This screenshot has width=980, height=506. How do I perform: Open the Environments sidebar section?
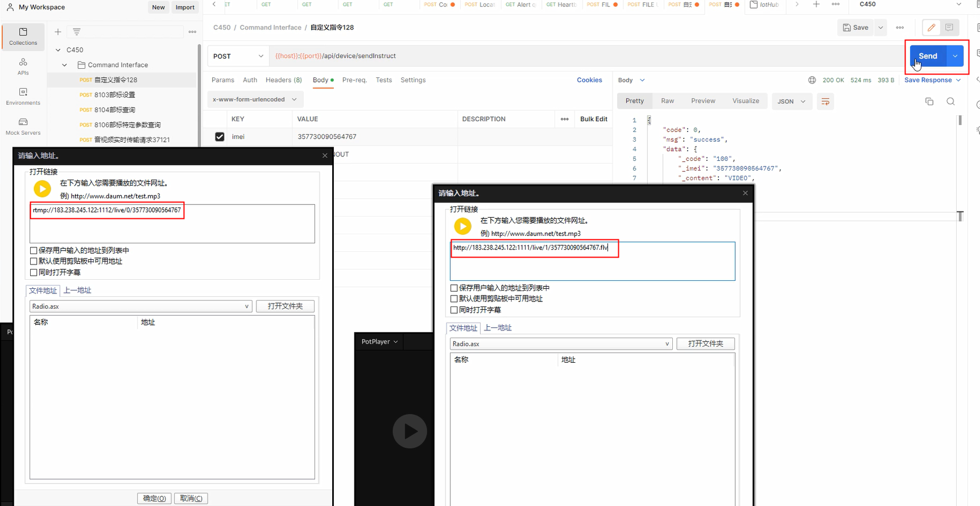23,96
